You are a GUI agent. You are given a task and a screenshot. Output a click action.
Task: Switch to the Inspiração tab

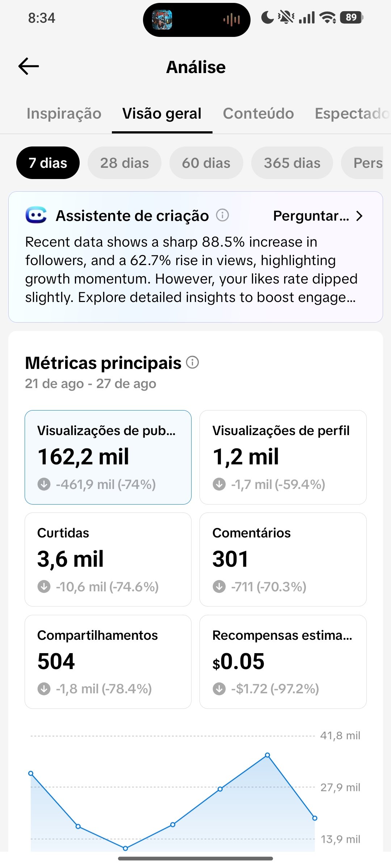coord(64,114)
